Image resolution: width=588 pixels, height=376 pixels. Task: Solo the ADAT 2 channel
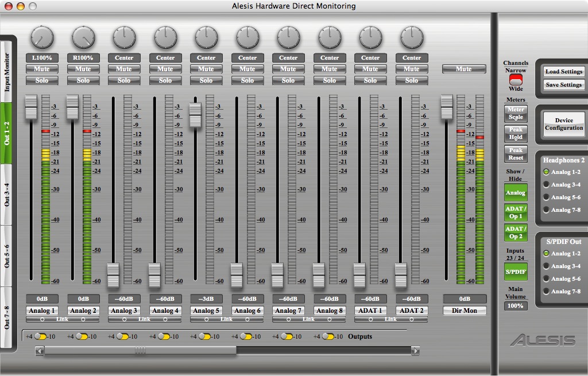point(412,80)
